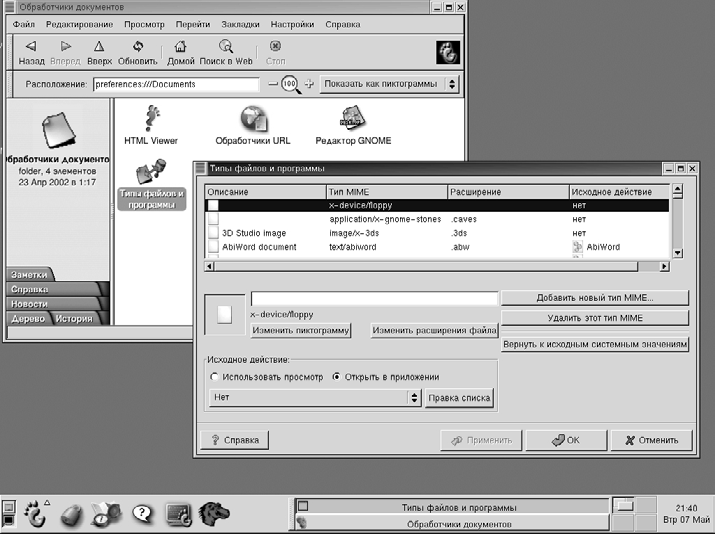Image resolution: width=715 pixels, height=534 pixels.
Task: Click the Назад back arrow toolbar icon
Action: pos(30,46)
